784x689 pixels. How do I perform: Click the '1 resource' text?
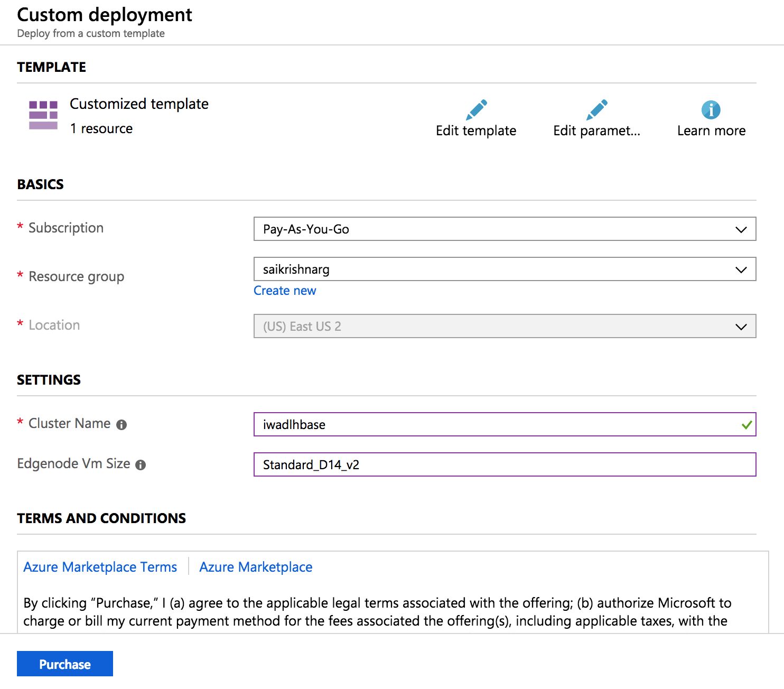click(x=101, y=128)
